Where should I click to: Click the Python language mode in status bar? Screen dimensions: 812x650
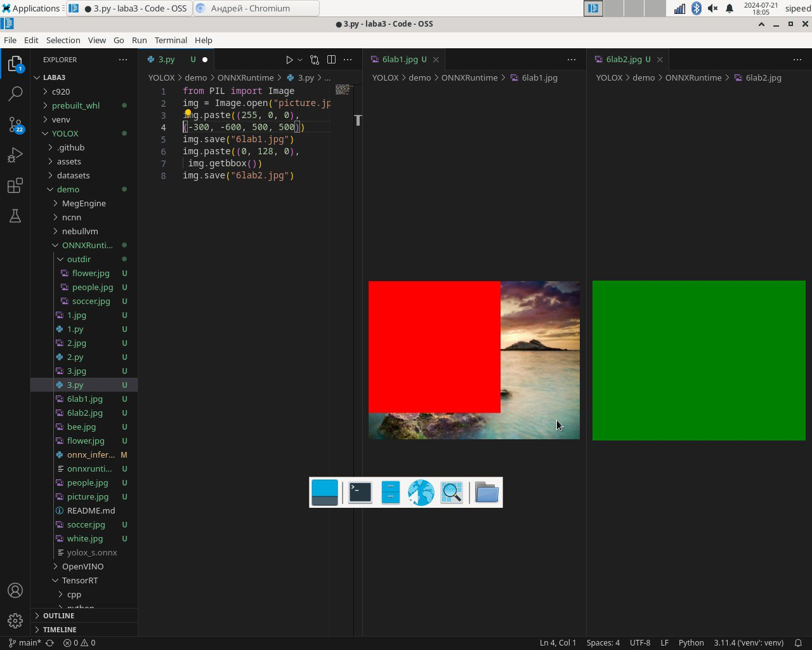691,642
